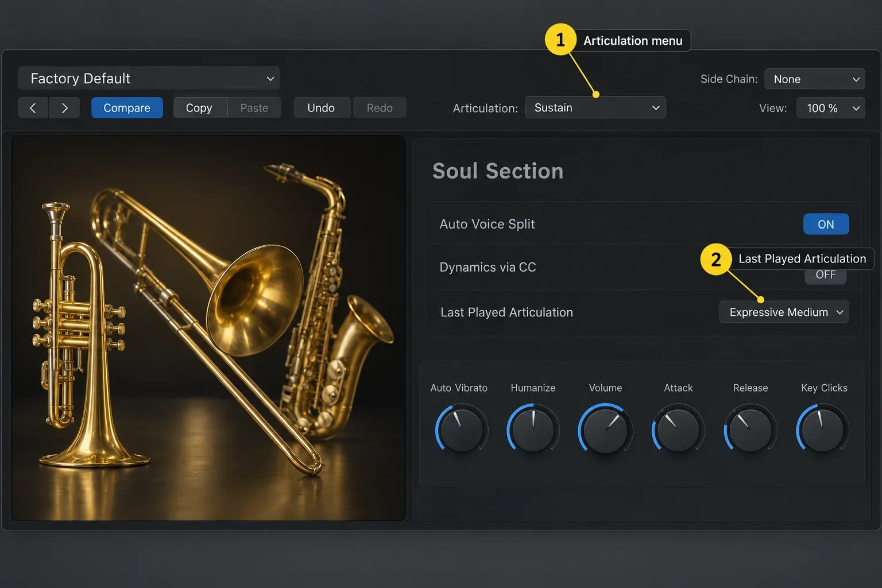Toggle Auto Voice Split ON switch
This screenshot has height=588, width=882.
[x=826, y=224]
